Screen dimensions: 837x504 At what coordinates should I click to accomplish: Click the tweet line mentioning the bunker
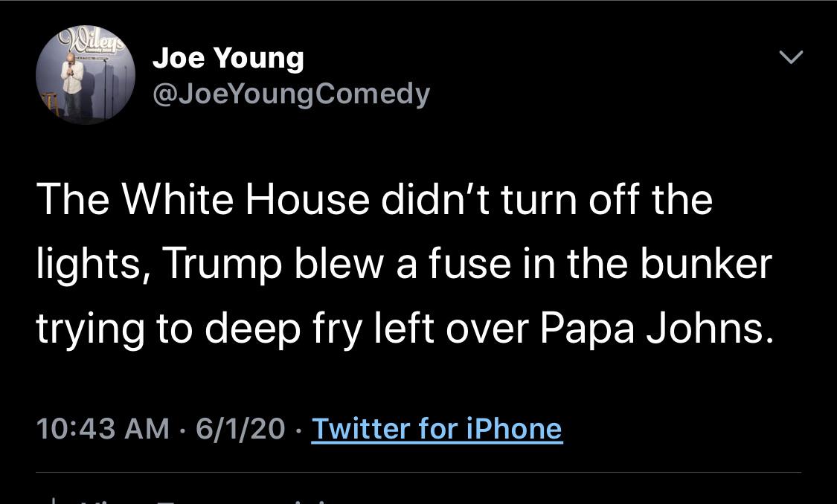(x=404, y=264)
